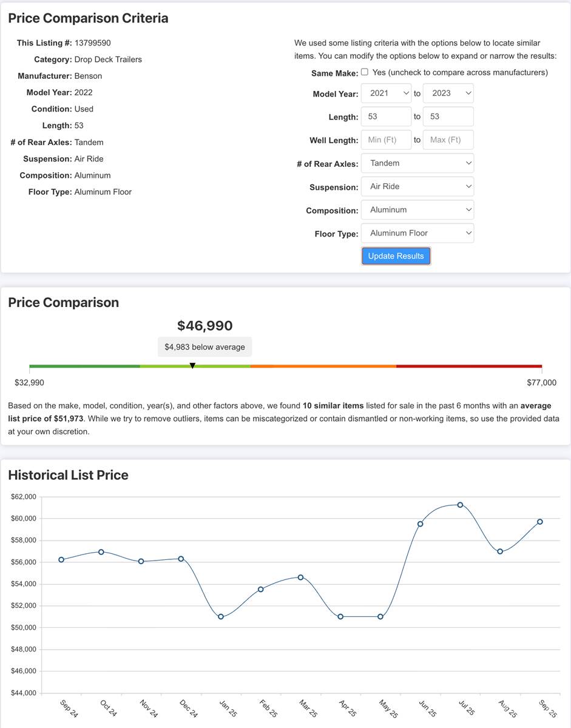Click the $46,990 listing price
571x728 pixels.
[x=205, y=326]
